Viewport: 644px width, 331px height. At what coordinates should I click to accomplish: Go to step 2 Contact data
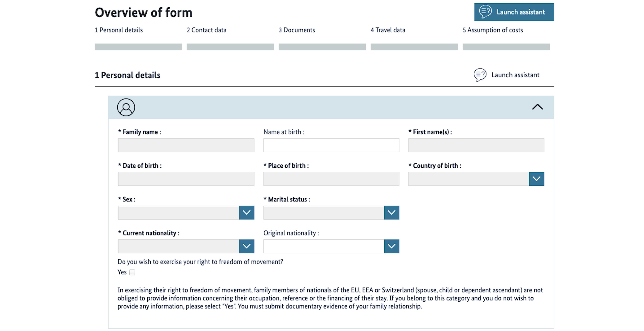(x=206, y=30)
